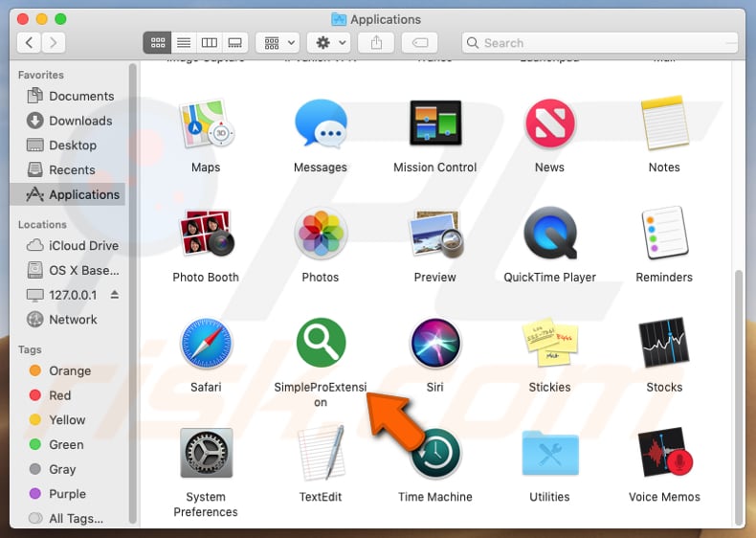Viewport: 756px width, 538px height.
Task: Click the Applications window title icon
Action: click(x=339, y=19)
